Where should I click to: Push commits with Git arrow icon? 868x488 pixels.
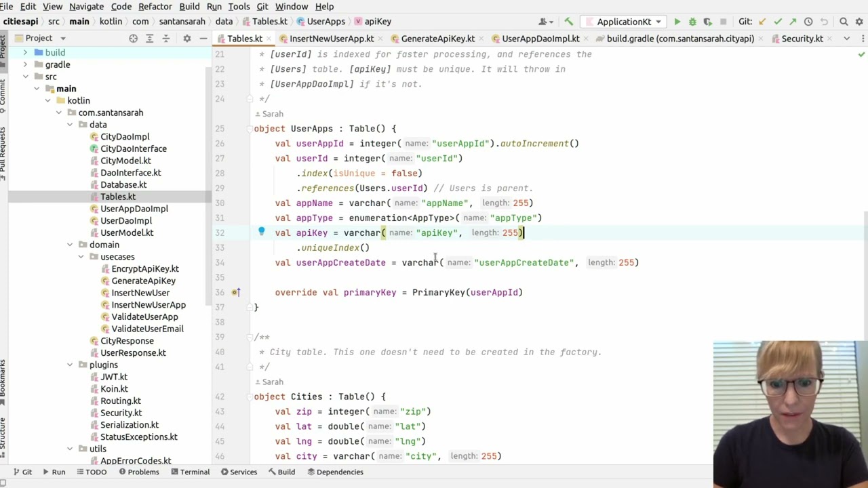point(793,22)
